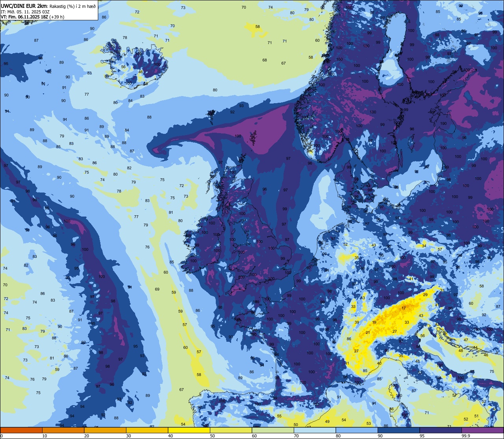Click the light orange 20–30 legend segment

click(105, 430)
